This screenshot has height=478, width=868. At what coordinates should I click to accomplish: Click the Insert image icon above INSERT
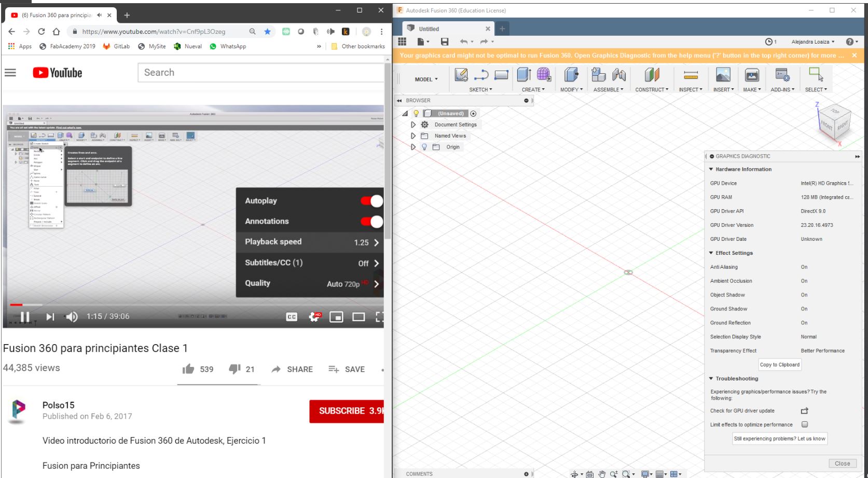pos(723,75)
